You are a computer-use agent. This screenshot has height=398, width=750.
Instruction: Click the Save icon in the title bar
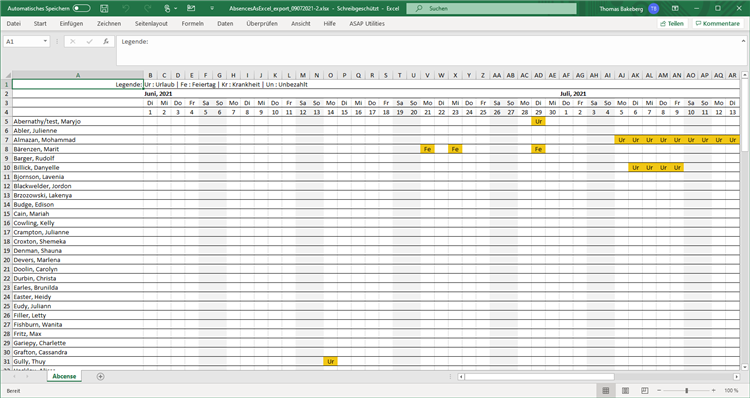(x=104, y=9)
